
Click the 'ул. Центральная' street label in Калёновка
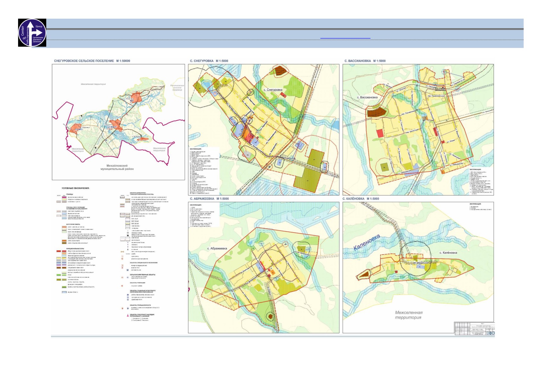[x=420, y=263]
